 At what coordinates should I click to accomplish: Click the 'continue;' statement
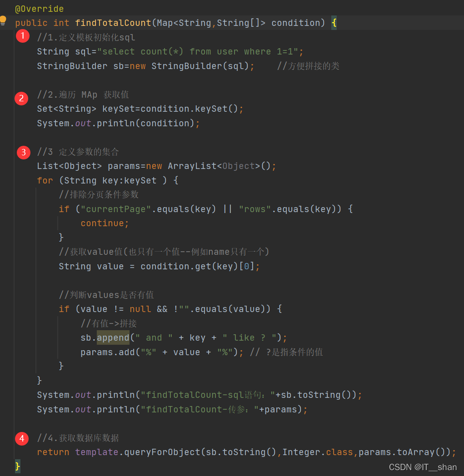(x=105, y=223)
